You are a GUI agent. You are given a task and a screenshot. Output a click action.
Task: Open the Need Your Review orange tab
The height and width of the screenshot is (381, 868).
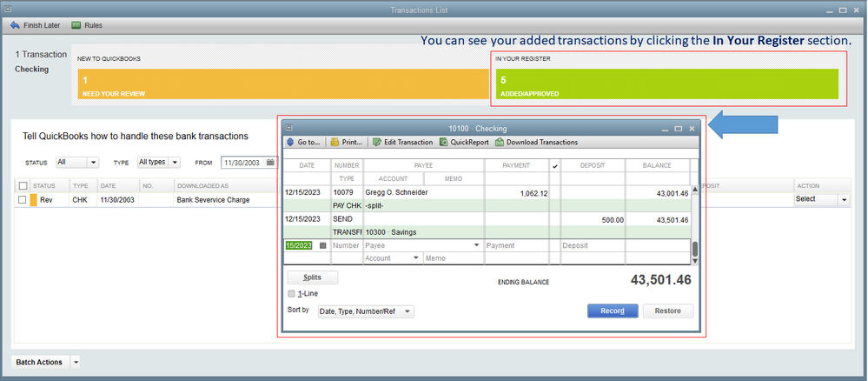click(283, 84)
